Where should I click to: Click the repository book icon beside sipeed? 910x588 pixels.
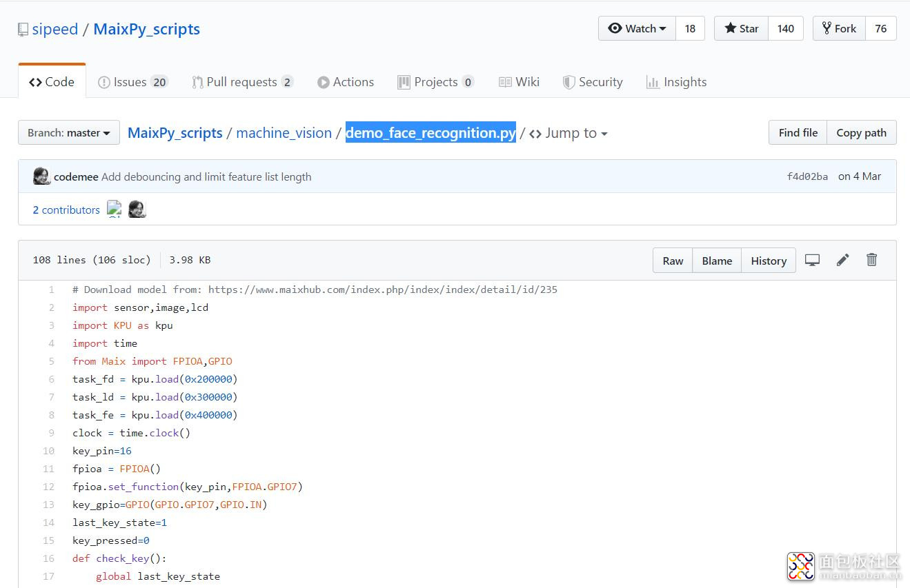23,30
